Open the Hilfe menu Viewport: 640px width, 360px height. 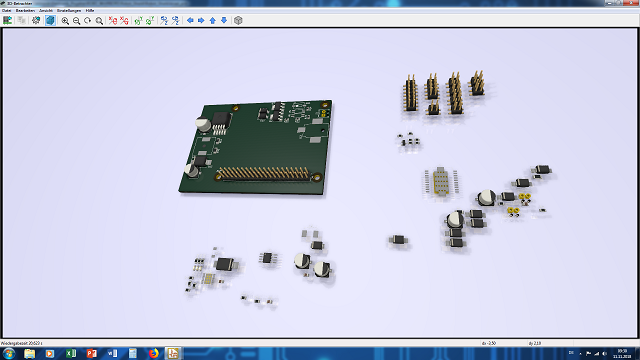[x=90, y=11]
